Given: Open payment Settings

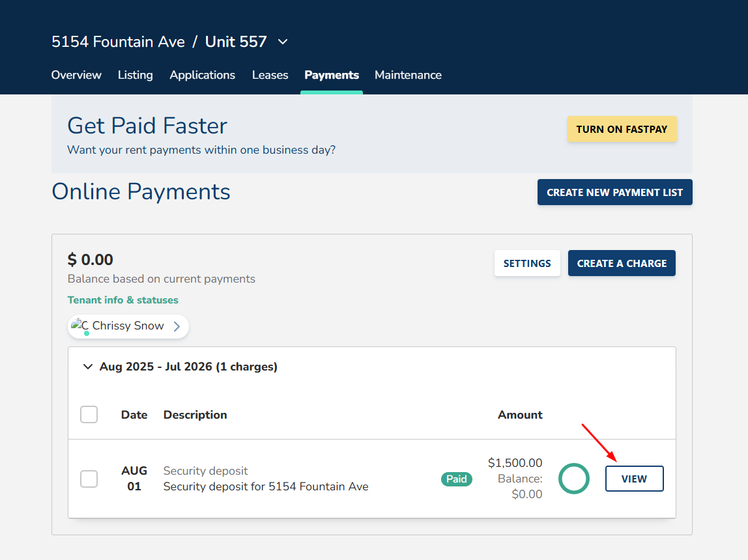Looking at the screenshot, I should 527,263.
